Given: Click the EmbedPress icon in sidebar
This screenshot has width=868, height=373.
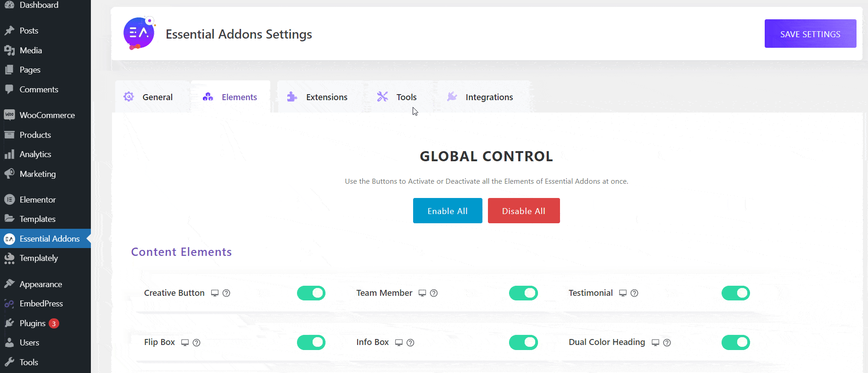Looking at the screenshot, I should [9, 304].
